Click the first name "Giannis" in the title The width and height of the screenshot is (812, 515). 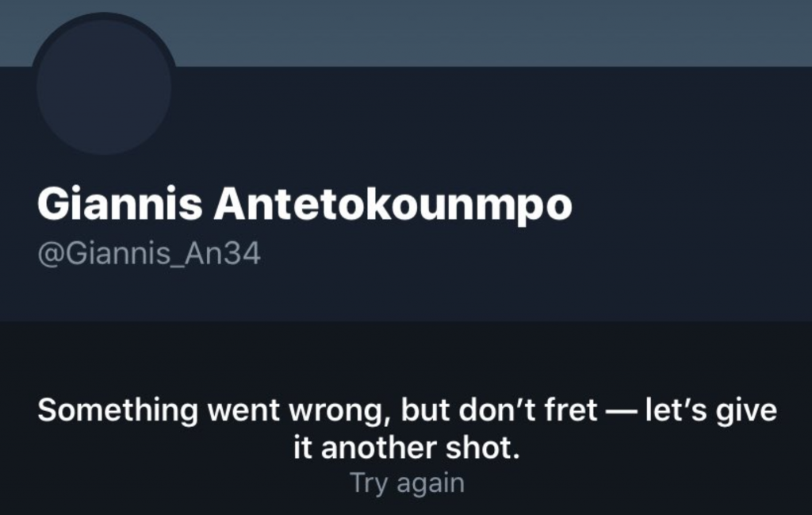[x=120, y=206]
